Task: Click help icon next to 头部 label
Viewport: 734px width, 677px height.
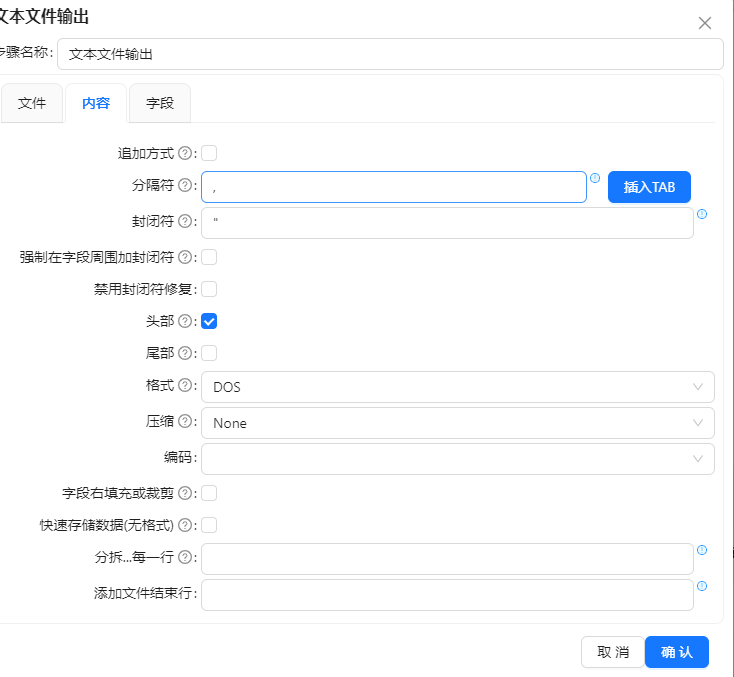Action: click(x=184, y=321)
